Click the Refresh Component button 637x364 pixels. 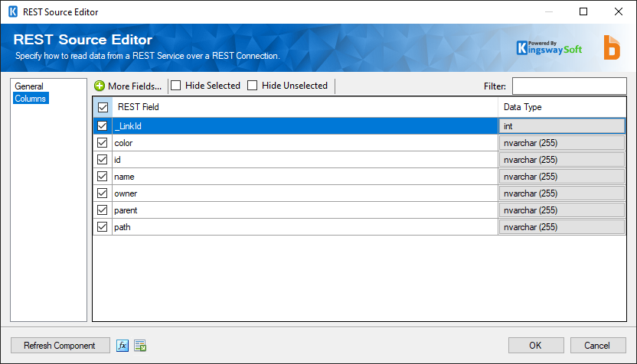tap(60, 346)
